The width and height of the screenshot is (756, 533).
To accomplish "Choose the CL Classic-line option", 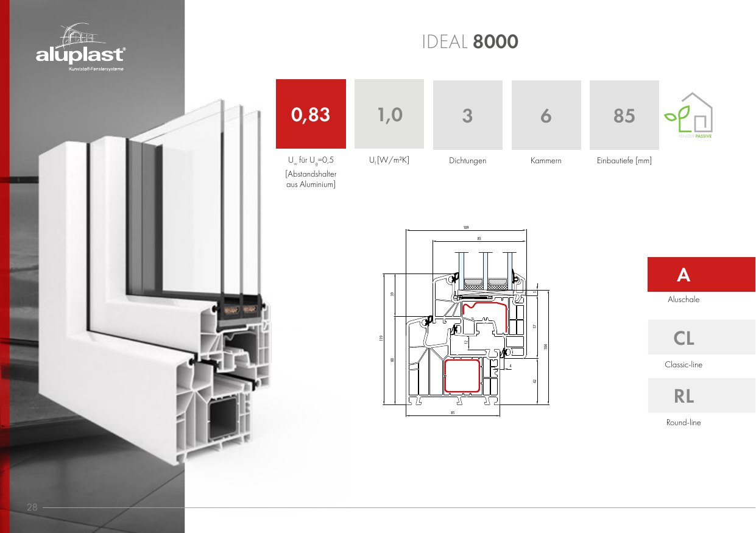I will click(701, 337).
